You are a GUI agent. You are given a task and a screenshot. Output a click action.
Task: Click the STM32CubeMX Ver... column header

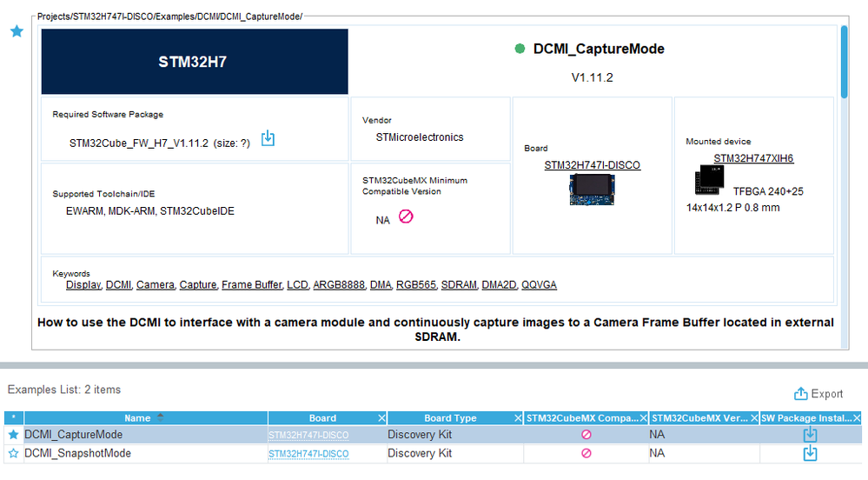click(x=699, y=418)
